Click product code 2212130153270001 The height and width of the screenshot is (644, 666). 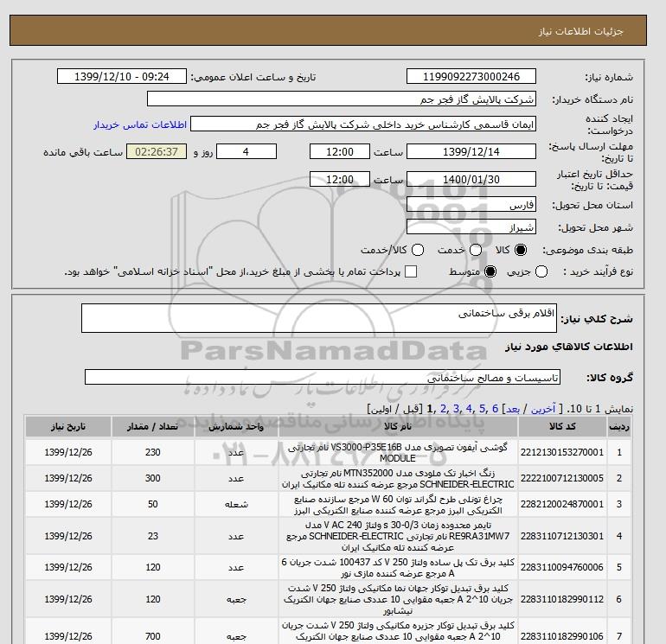(562, 452)
